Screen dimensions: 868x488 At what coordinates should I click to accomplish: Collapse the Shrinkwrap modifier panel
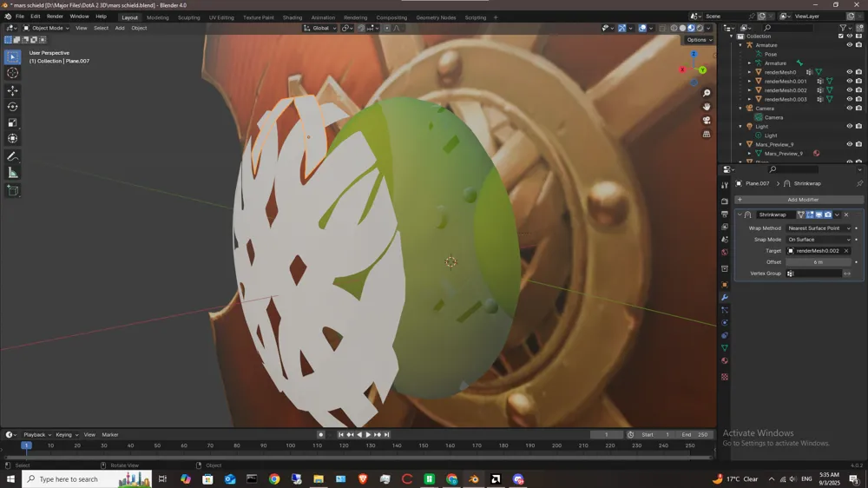pos(740,214)
